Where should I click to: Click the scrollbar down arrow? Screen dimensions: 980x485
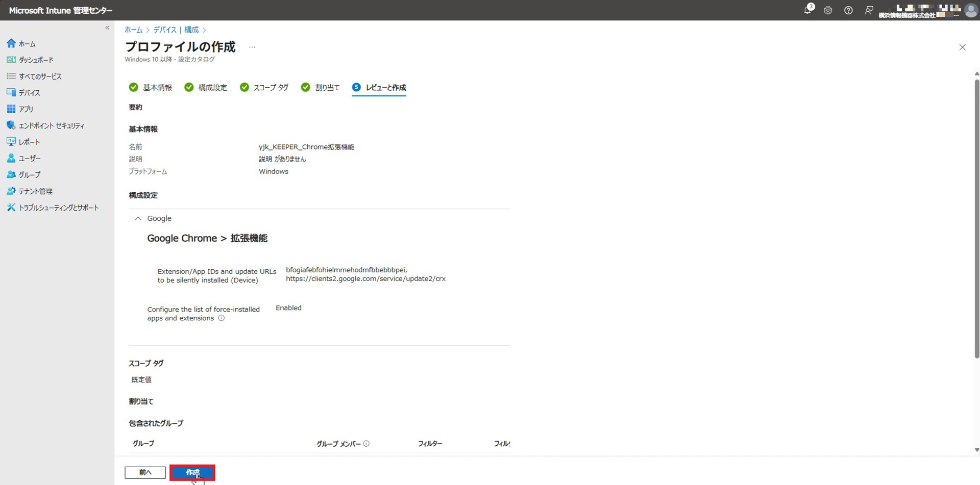(x=976, y=450)
